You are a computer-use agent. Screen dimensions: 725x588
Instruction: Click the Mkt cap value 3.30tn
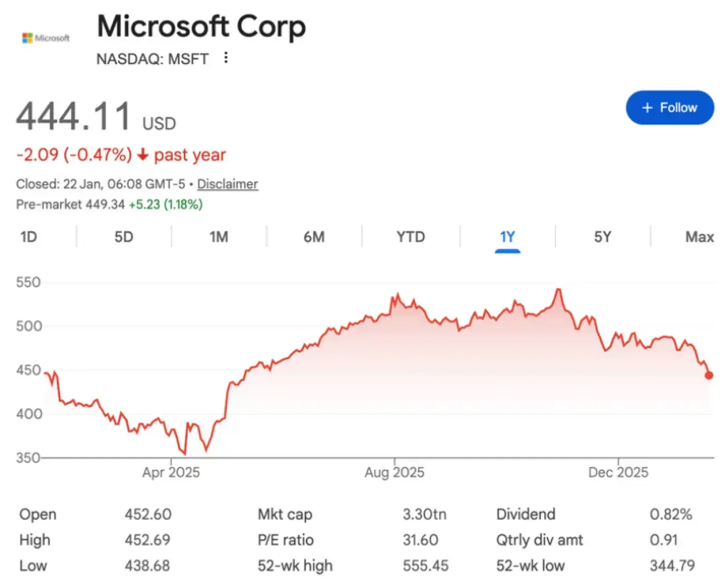424,514
